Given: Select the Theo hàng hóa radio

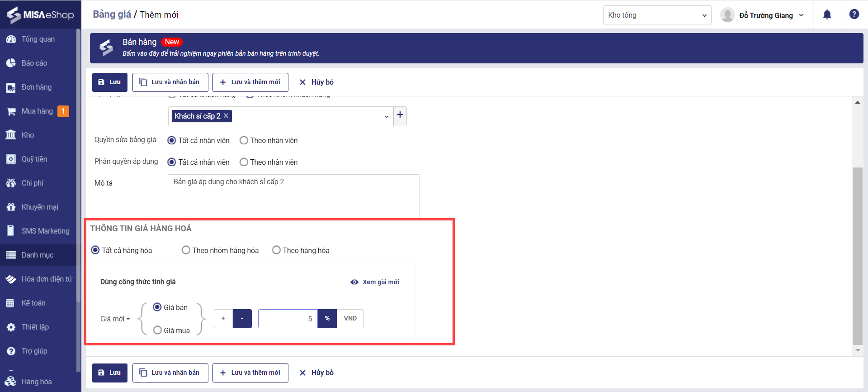Looking at the screenshot, I should click(276, 250).
